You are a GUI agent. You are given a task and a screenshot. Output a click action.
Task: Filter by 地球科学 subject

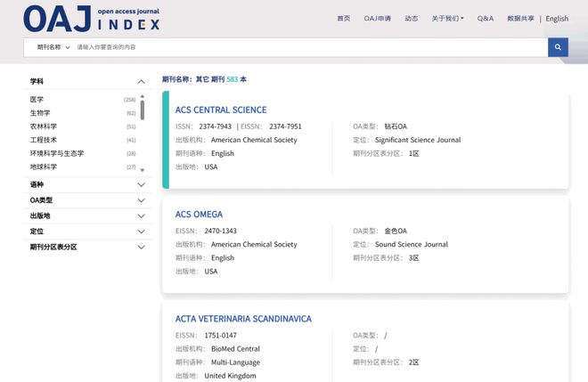pos(44,167)
